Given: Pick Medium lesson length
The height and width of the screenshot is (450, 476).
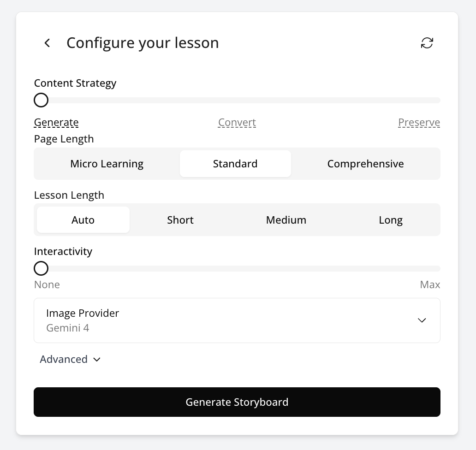Looking at the screenshot, I should pyautogui.click(x=286, y=220).
